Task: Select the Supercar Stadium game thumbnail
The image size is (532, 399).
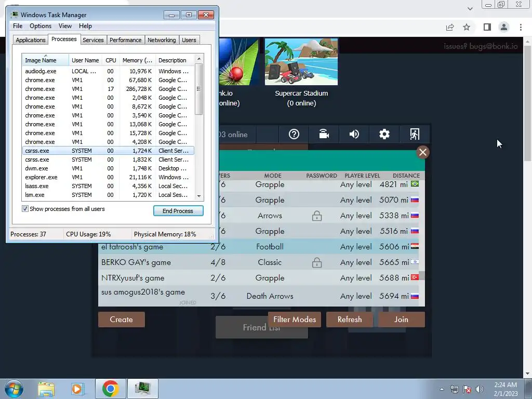Action: (x=301, y=62)
